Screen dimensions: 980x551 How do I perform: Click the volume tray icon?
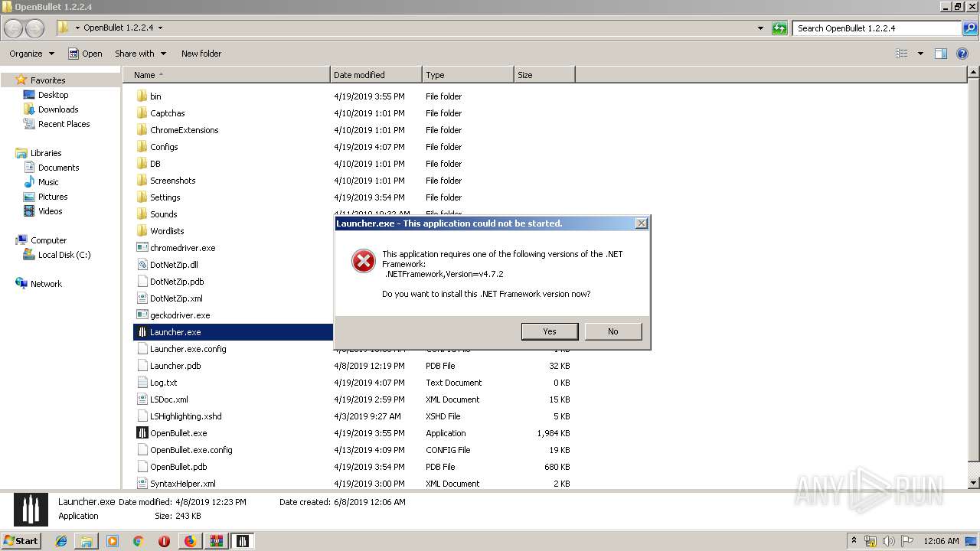[x=889, y=541]
